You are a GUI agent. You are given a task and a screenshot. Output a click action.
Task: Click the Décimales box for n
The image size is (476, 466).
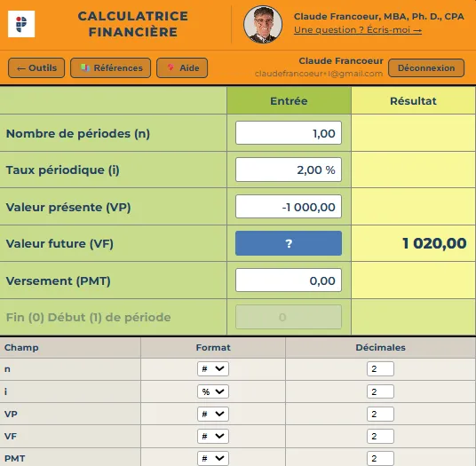click(380, 369)
